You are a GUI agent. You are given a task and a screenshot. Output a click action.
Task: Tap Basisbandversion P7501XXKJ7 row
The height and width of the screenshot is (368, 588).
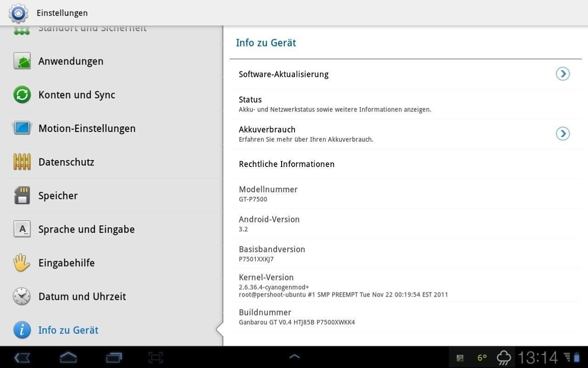click(x=406, y=253)
